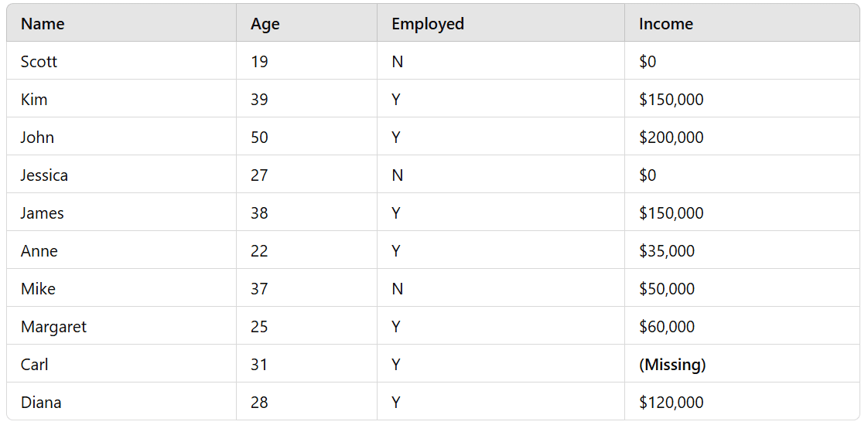The width and height of the screenshot is (868, 425).
Task: Click Carl's age cell showing 31
Action: click(306, 364)
